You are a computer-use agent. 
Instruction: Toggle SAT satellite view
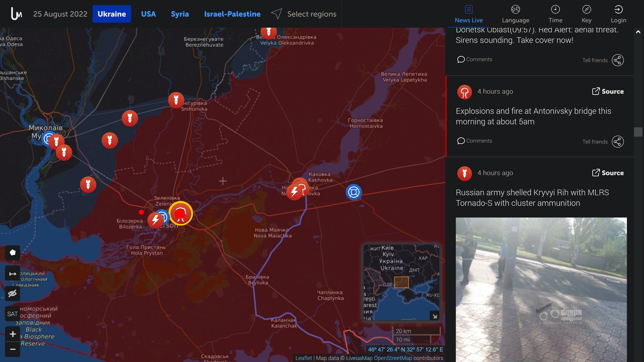click(x=13, y=314)
